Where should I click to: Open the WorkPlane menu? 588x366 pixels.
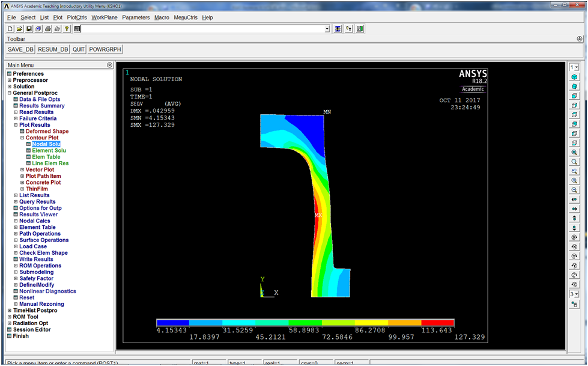click(105, 17)
